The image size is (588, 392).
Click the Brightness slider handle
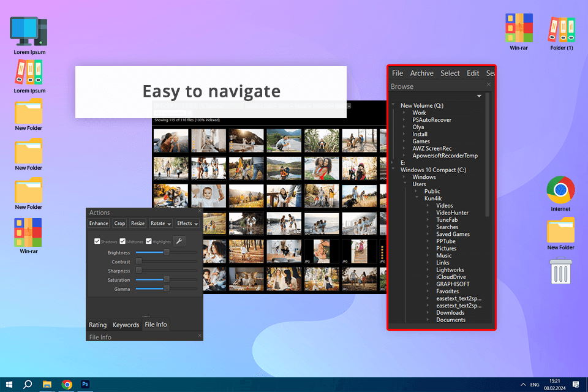167,252
